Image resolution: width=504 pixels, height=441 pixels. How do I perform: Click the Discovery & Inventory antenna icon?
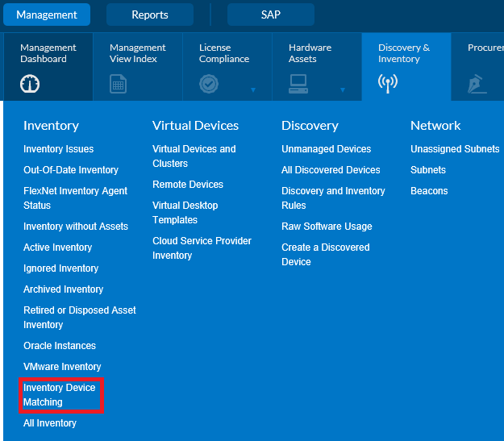(388, 84)
